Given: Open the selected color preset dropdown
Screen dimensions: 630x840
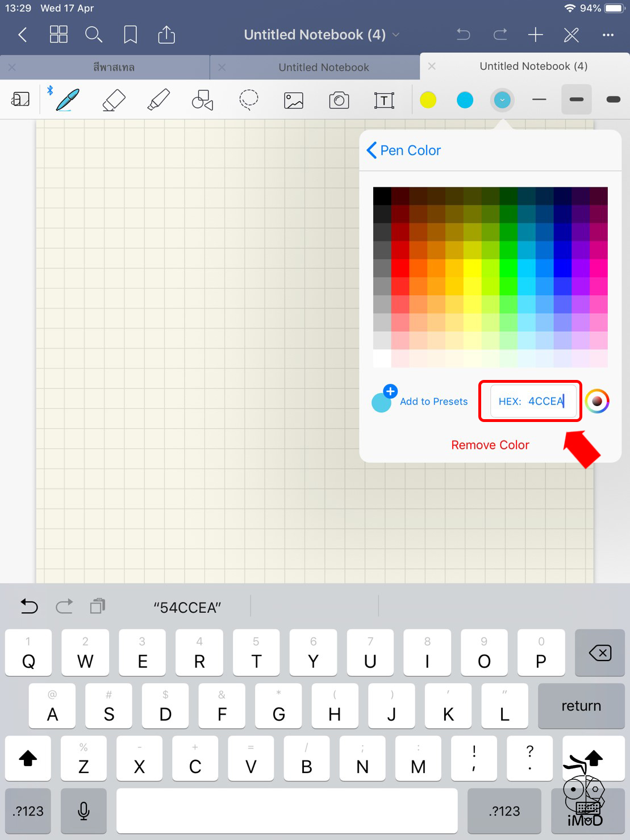Looking at the screenshot, I should [502, 101].
